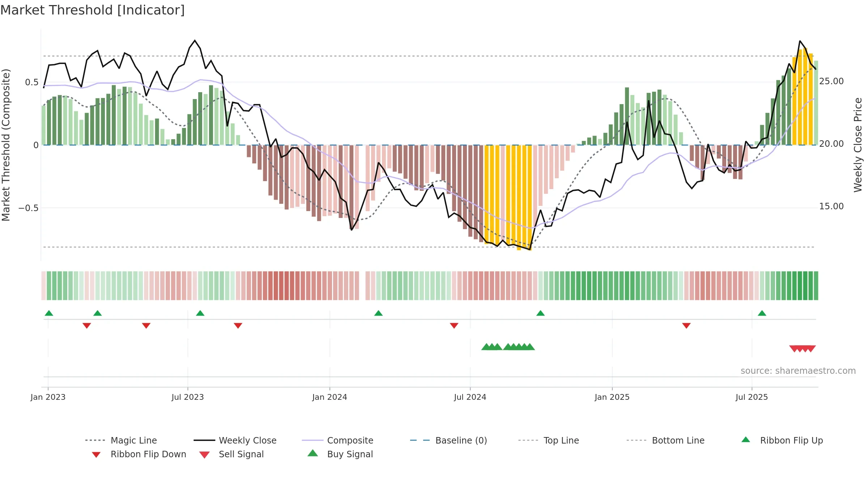Toggle the Top Line legend entry

(x=549, y=440)
